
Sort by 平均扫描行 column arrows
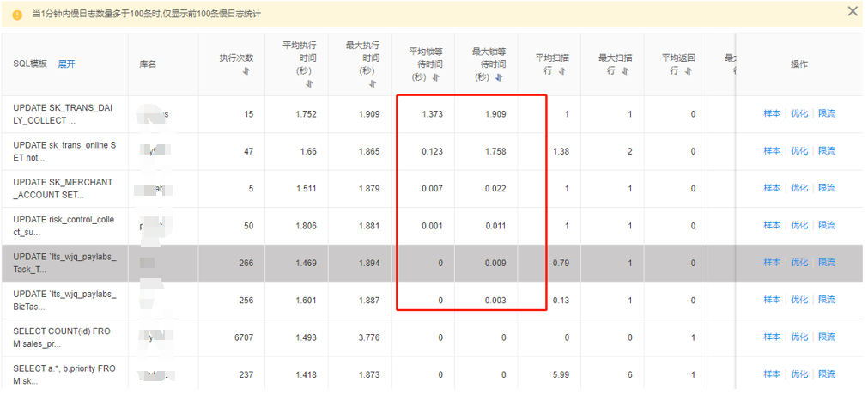[x=562, y=71]
